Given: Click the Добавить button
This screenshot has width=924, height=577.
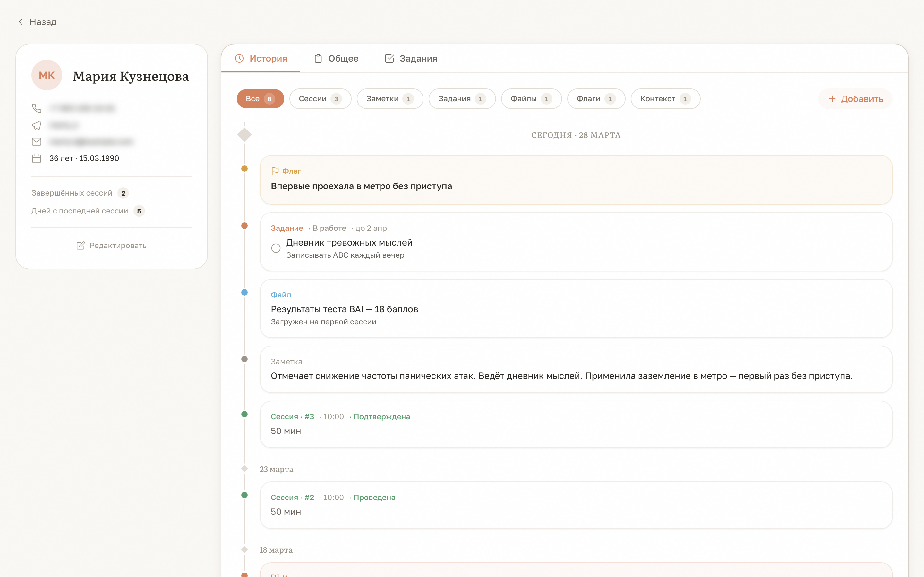Looking at the screenshot, I should [855, 99].
